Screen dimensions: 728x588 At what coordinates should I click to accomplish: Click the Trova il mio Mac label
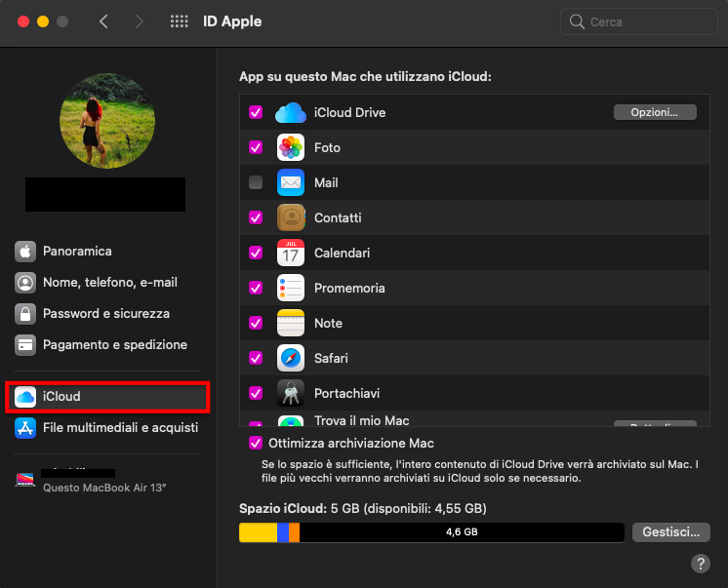pyautogui.click(x=362, y=420)
